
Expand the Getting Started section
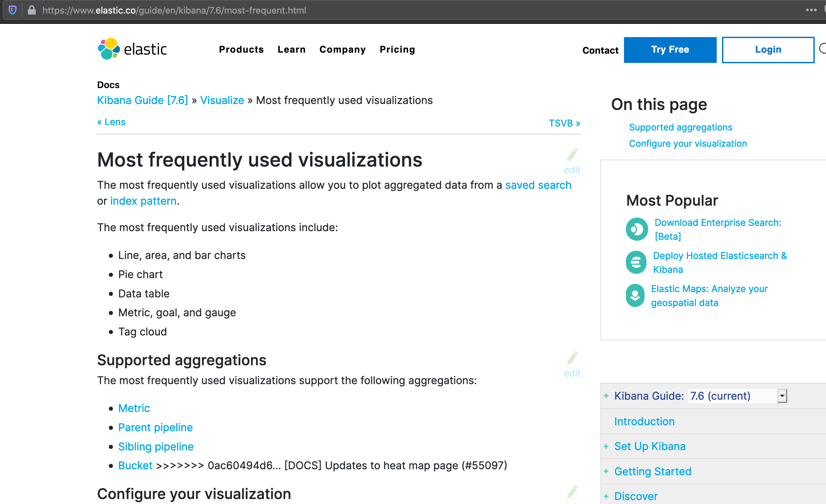tap(606, 472)
